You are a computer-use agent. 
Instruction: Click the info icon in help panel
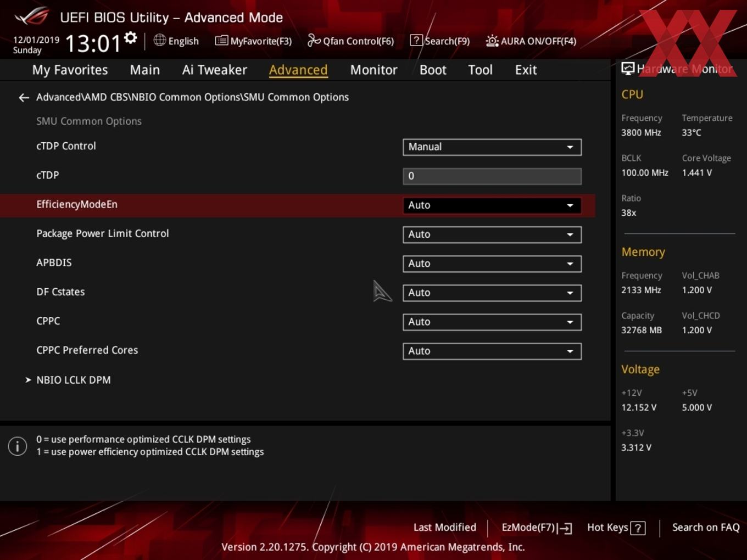coord(18,446)
